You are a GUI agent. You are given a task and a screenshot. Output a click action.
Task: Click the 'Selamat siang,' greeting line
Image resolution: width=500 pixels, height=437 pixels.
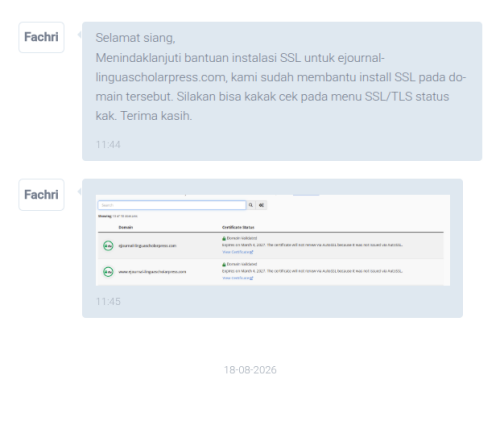(x=135, y=38)
